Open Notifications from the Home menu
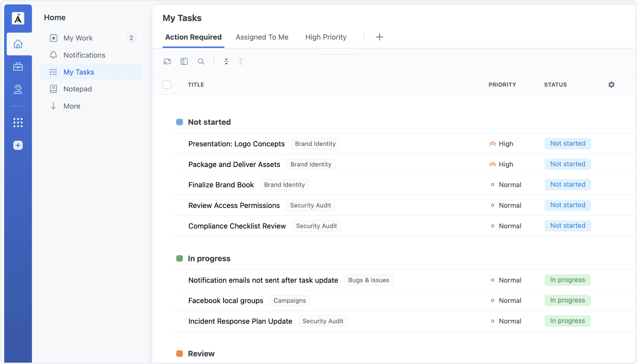Viewport: 637px width, 364px height. [x=84, y=55]
